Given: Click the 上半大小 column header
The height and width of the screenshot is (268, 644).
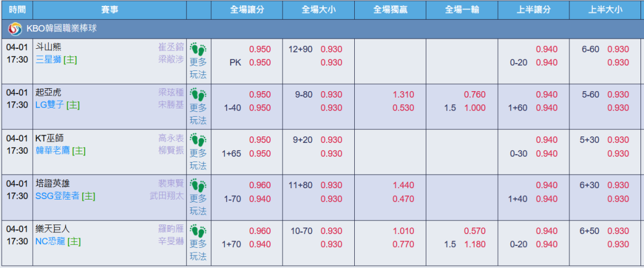Looking at the screenshot, I should tap(605, 10).
